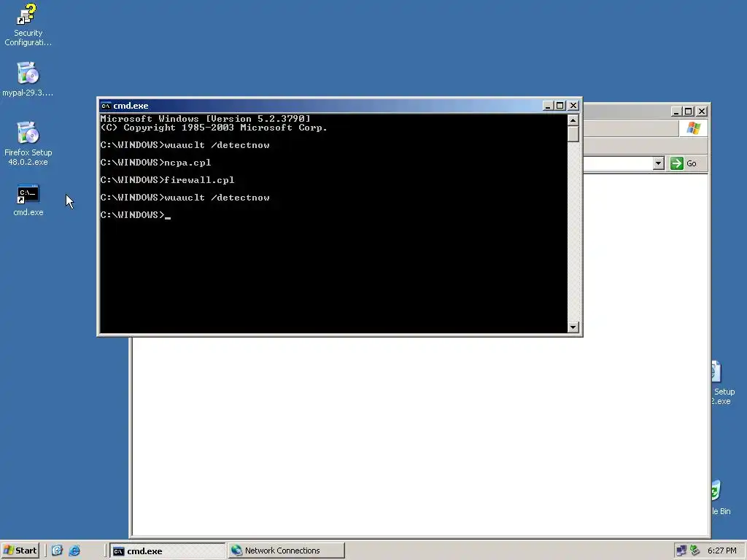Click the cmd.exe vertical scrollbar thumb
Screen dimensions: 747x560
click(x=573, y=134)
